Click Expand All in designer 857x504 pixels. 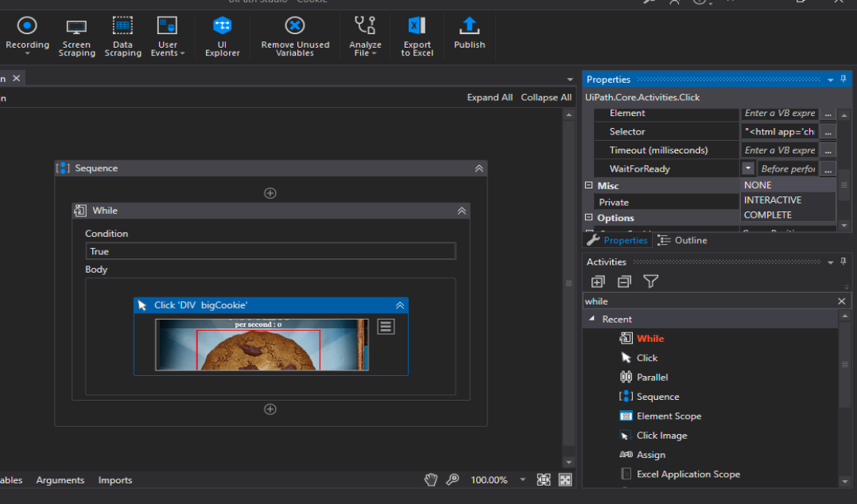click(490, 97)
